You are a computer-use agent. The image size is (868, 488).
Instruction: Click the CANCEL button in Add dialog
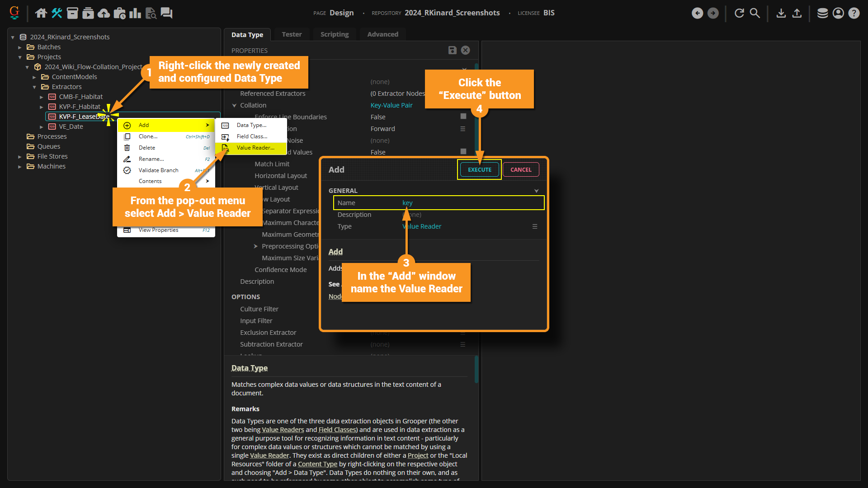[521, 169]
